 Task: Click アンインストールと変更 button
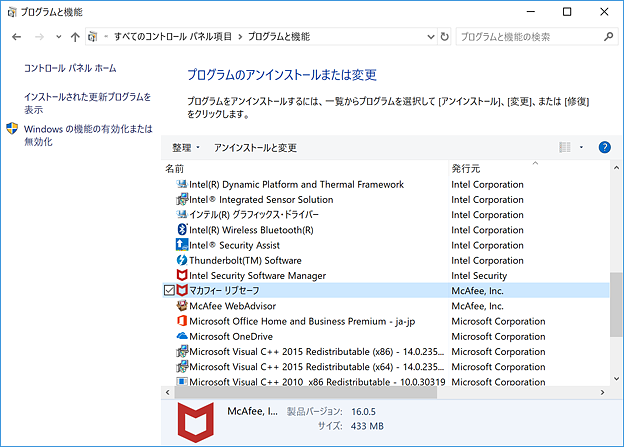(x=255, y=148)
